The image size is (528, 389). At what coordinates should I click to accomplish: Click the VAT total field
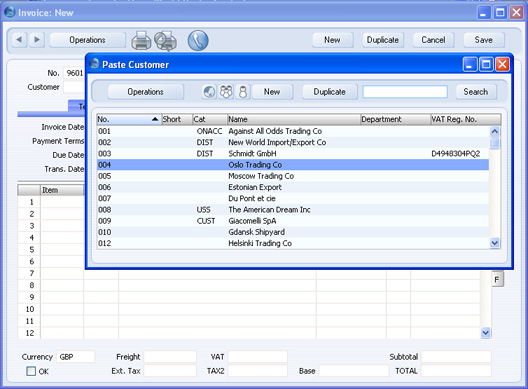[x=258, y=357]
